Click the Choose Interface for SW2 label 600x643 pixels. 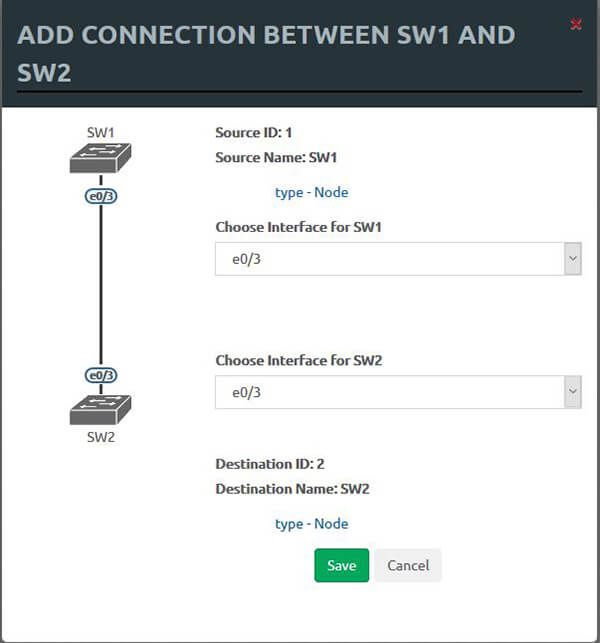tap(299, 360)
